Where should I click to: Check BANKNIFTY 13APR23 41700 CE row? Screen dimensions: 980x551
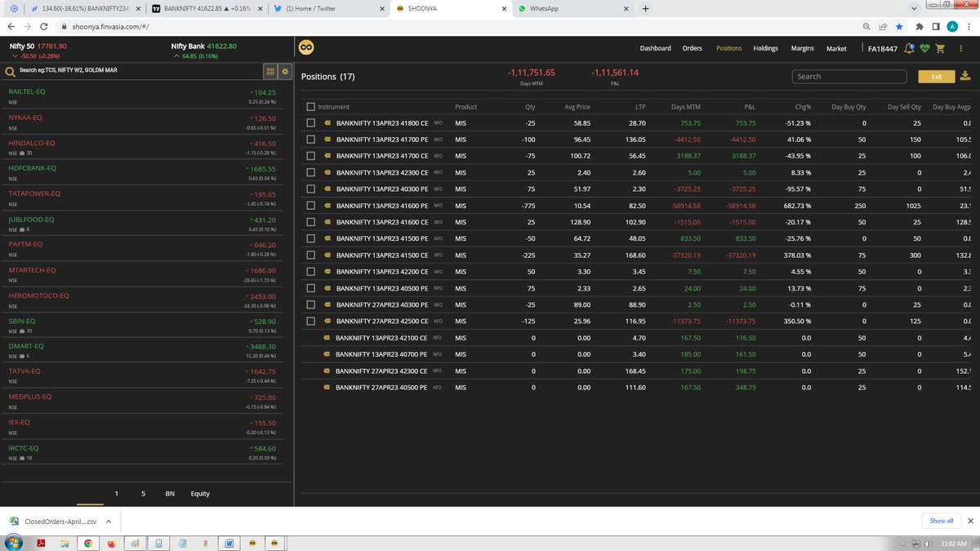[310, 156]
